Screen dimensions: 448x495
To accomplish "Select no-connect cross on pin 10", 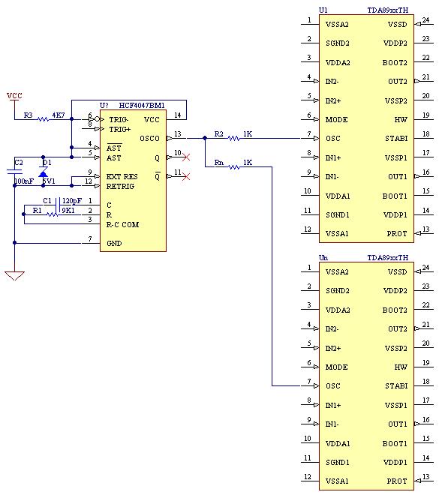I will pos(186,157).
